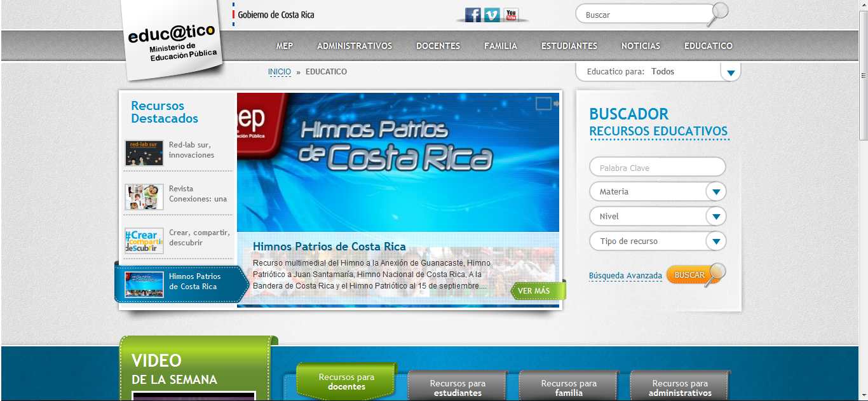Open the Búsqueda Avanzada link
This screenshot has height=401, width=868.
[625, 276]
